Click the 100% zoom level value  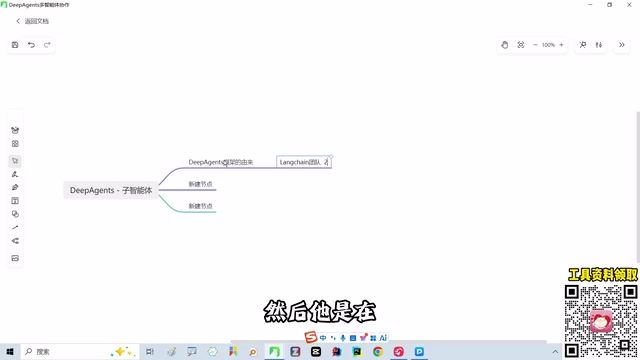tap(548, 45)
